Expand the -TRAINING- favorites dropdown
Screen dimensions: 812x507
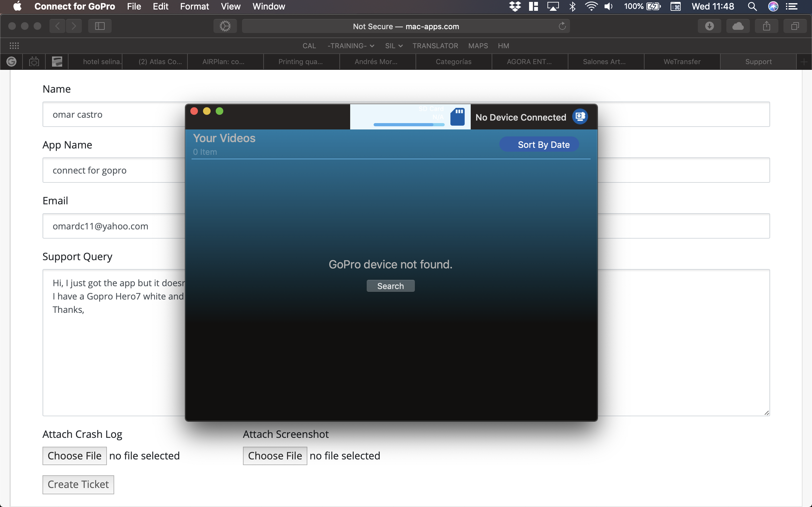coord(350,46)
